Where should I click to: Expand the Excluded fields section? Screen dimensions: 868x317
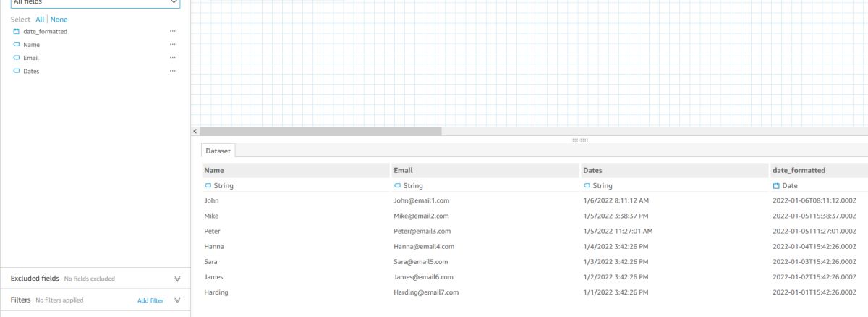coord(177,279)
